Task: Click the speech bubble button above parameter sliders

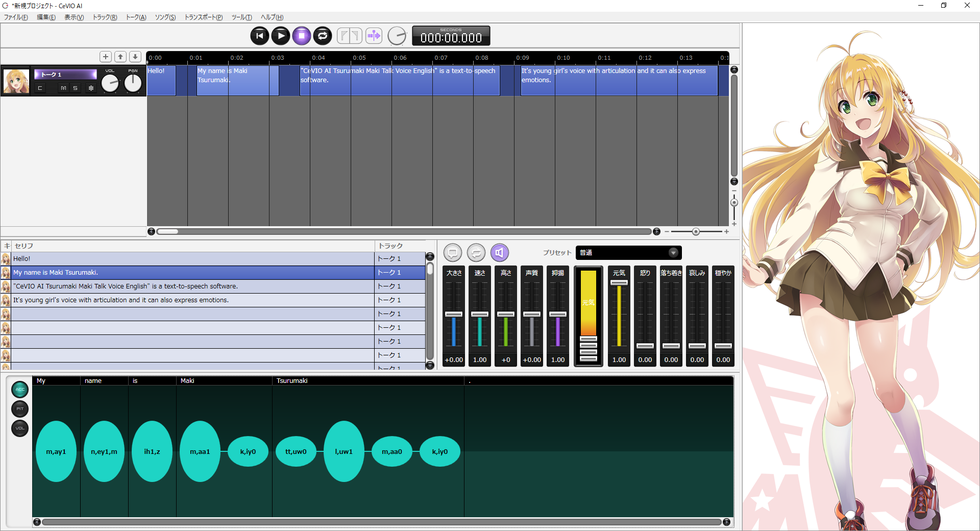Action: (x=453, y=253)
